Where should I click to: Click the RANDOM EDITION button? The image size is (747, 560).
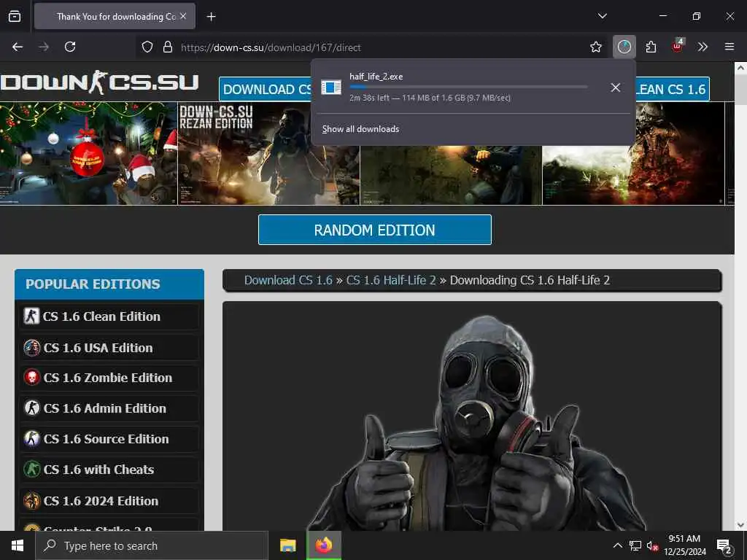point(374,230)
